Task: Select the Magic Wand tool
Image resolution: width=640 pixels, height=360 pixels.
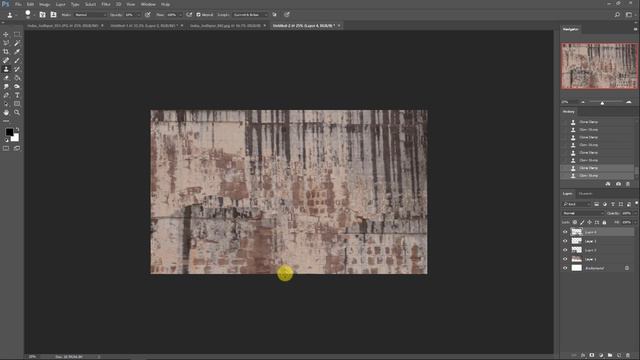Action: [x=17, y=43]
